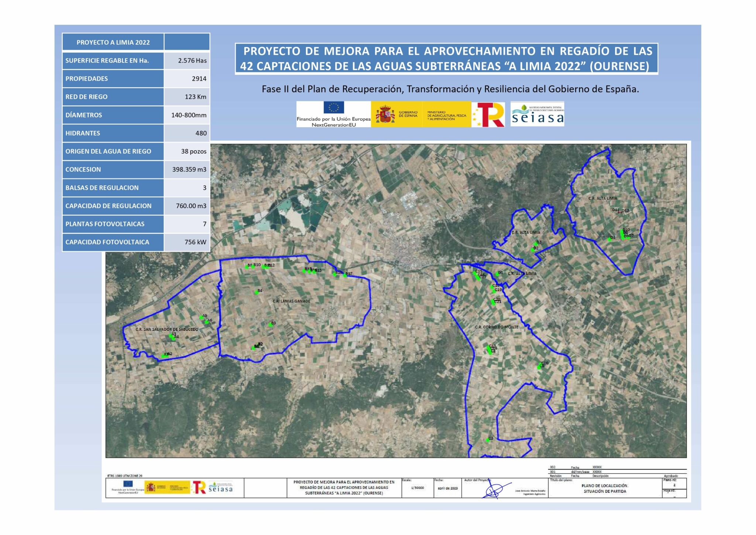Click the title block project description text
This screenshot has height=535, width=756.
click(x=344, y=487)
